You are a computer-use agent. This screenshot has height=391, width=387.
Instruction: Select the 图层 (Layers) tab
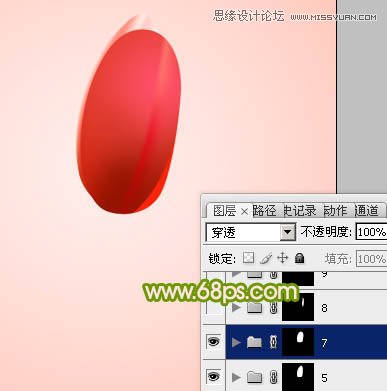tap(224, 211)
